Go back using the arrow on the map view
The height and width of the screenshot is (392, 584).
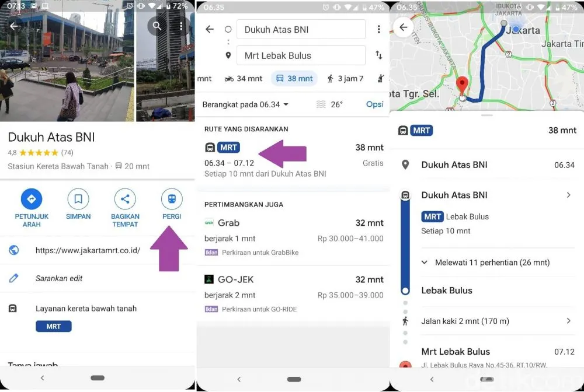click(x=404, y=27)
